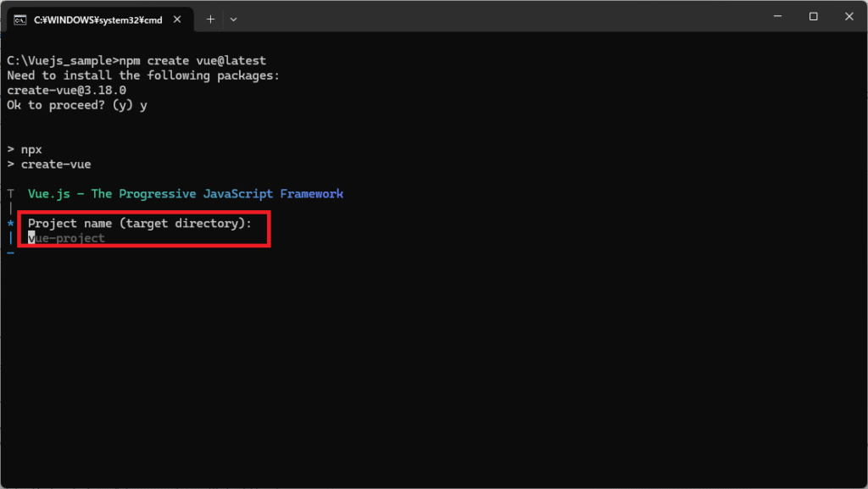Viewport: 868px width, 489px height.
Task: Click the Vue.js Progressive JavaScript Framework heading
Action: point(185,194)
